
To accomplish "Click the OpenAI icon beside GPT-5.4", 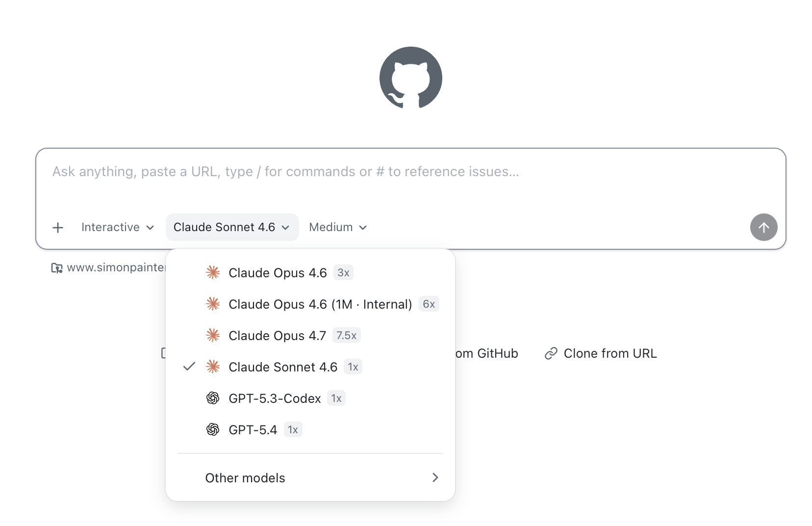I will point(213,429).
